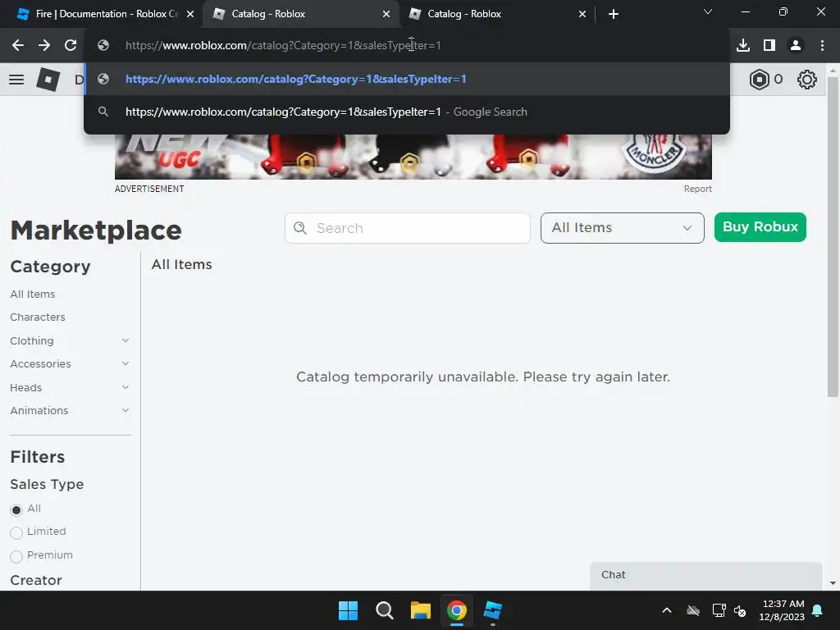Open All Items in the Category list
840x630 pixels.
click(33, 294)
